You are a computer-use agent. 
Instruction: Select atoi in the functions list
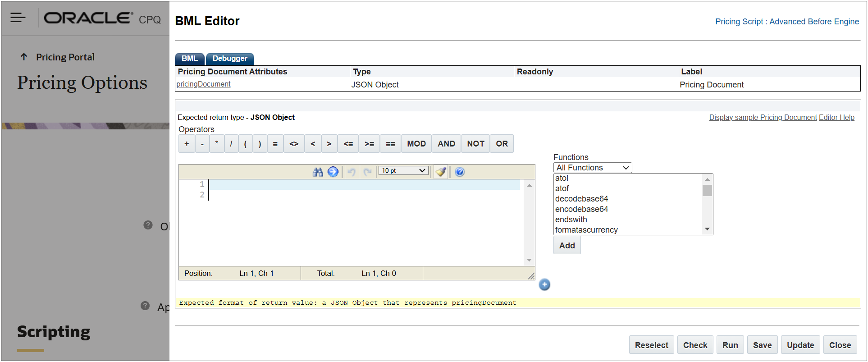click(x=627, y=178)
